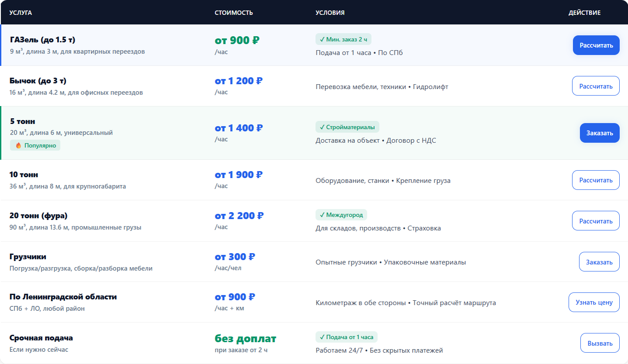Image resolution: width=628 pixels, height=364 pixels.
Task: Click Рассчитать for Бычок (до 3 т)
Action: (x=596, y=86)
